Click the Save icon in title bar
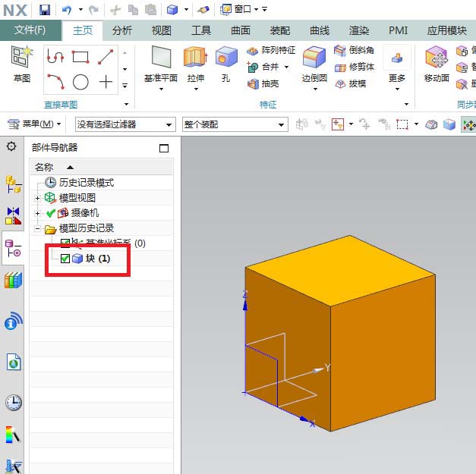Viewport: 476px width, 474px height. click(45, 9)
